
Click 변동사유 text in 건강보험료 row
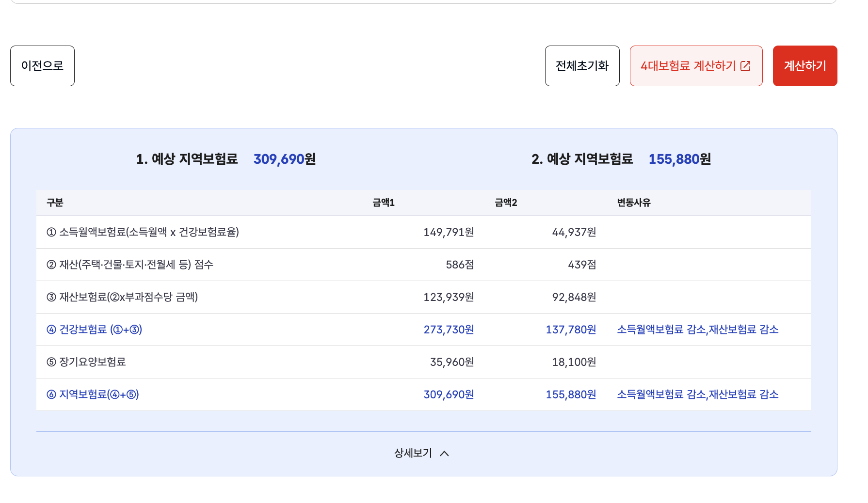(x=698, y=330)
